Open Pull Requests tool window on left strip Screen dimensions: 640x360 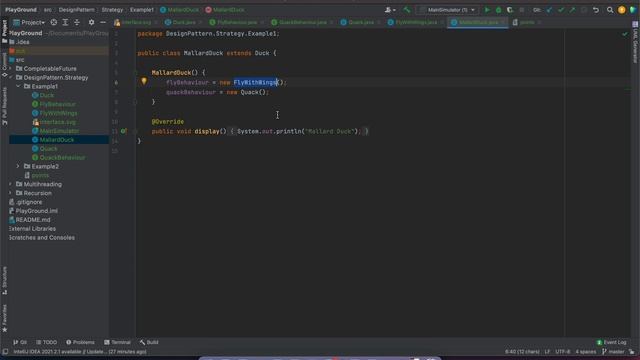[x=4, y=105]
